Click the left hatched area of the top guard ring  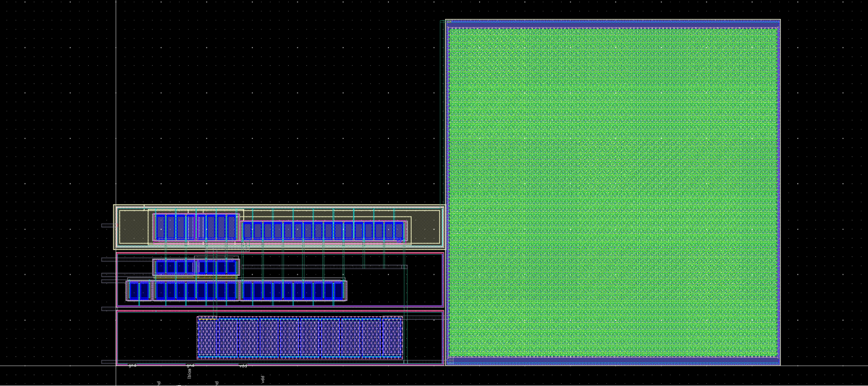point(133,227)
